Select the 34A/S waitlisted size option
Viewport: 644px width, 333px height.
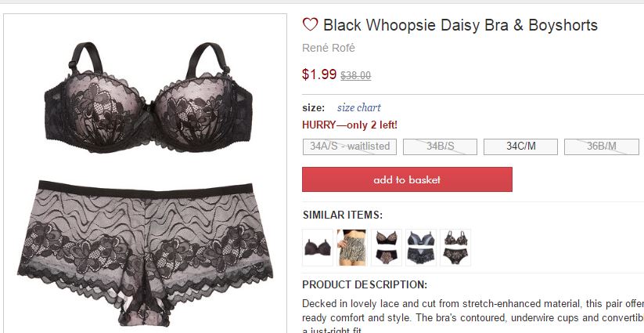point(350,147)
